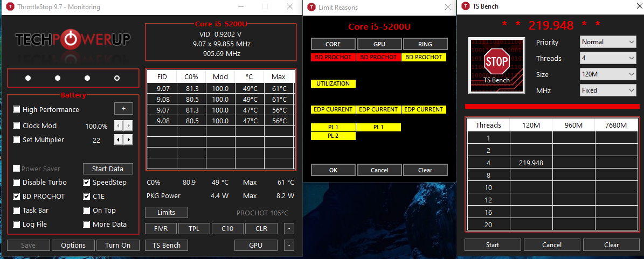
Task: Click the CORE button in Limit Reasons
Action: [333, 44]
